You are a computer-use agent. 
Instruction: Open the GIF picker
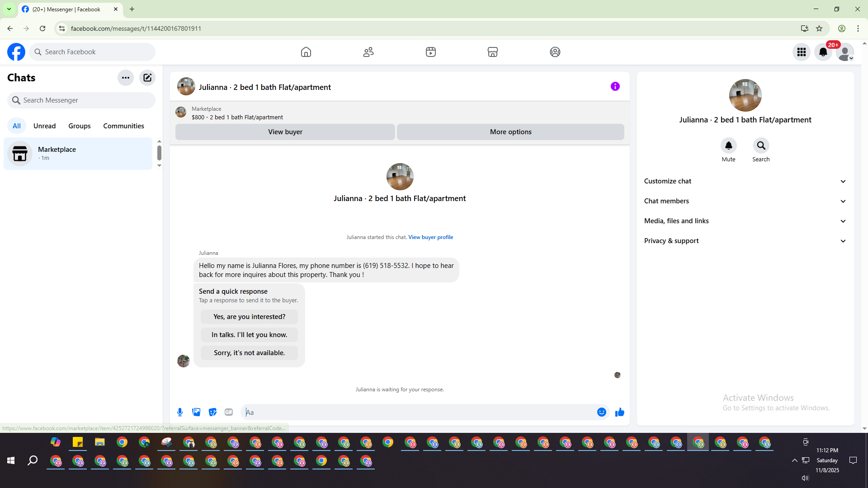229,412
